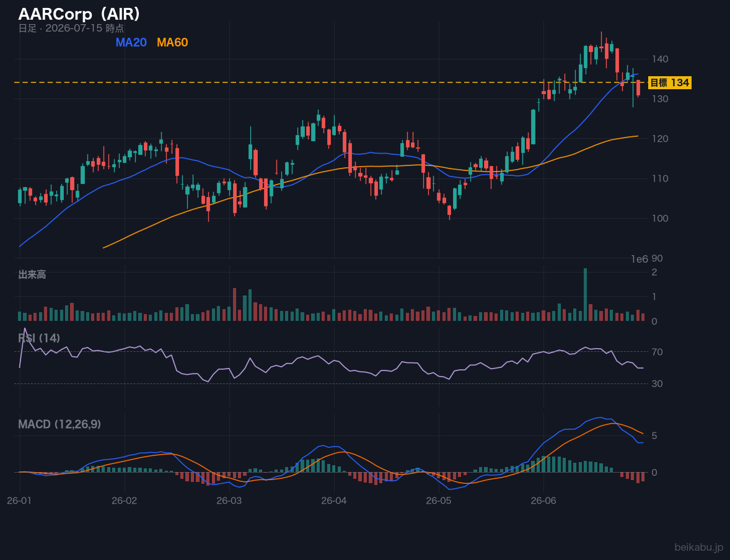This screenshot has width=730, height=560.
Task: Click MACD axis label 5
Action: 654,435
